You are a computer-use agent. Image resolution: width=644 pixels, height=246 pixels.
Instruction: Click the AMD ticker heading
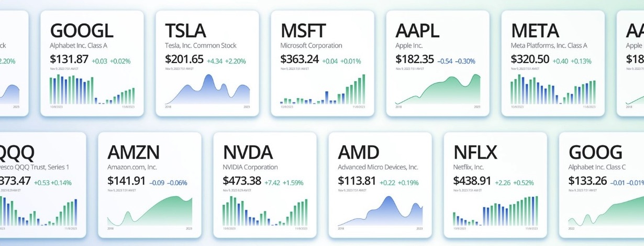359,152
